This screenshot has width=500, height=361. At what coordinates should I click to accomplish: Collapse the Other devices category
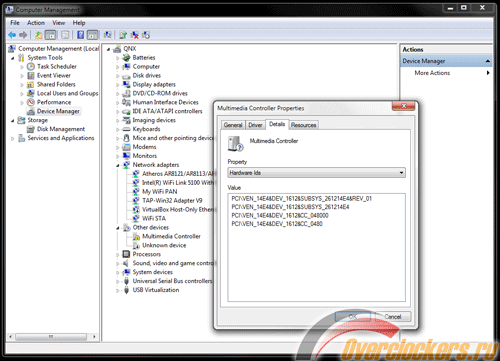117,228
